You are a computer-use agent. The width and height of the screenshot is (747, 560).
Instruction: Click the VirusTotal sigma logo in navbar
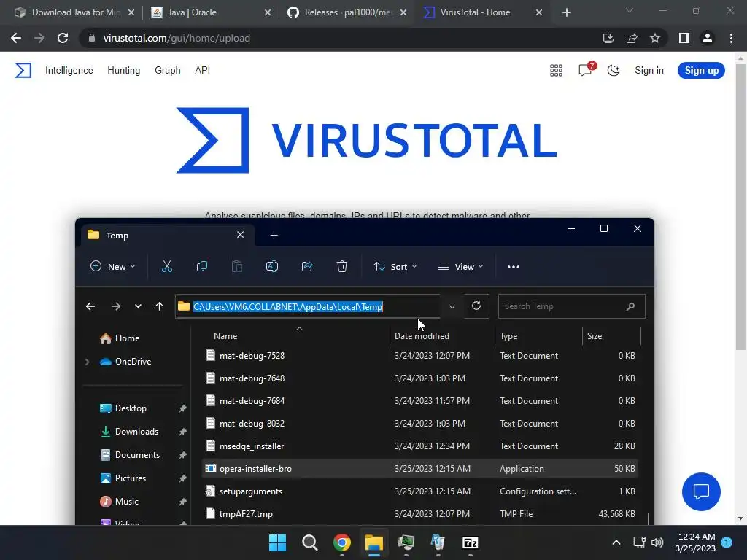point(23,71)
